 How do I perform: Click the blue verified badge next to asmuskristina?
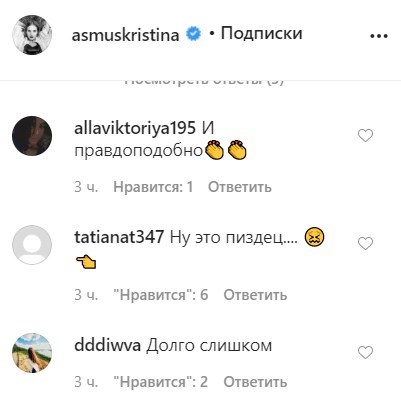(x=193, y=34)
